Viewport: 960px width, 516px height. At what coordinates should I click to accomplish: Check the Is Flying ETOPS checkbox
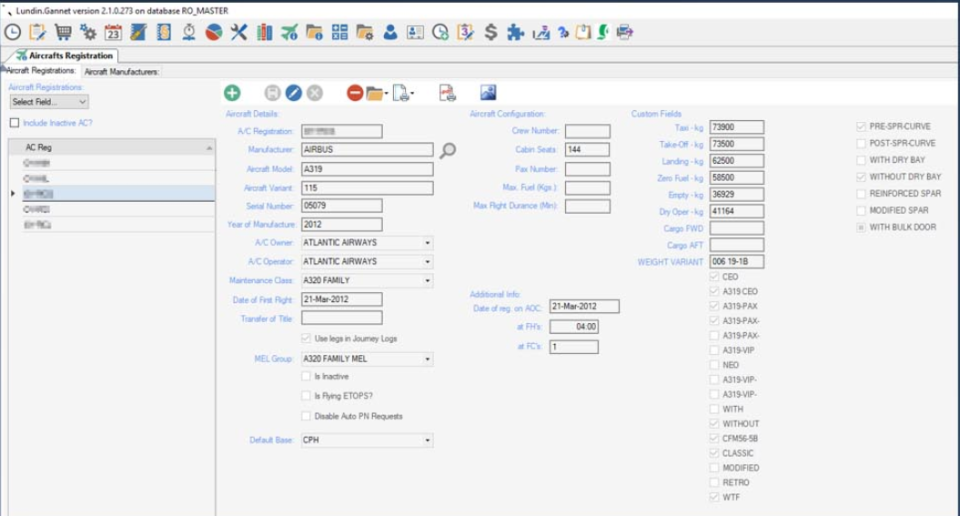click(x=306, y=396)
